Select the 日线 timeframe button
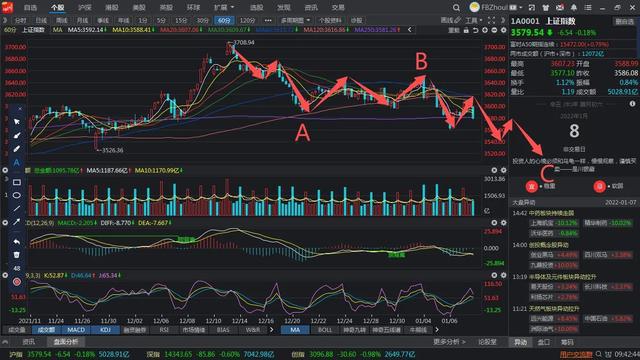This screenshot has width=640, height=360. [41, 20]
